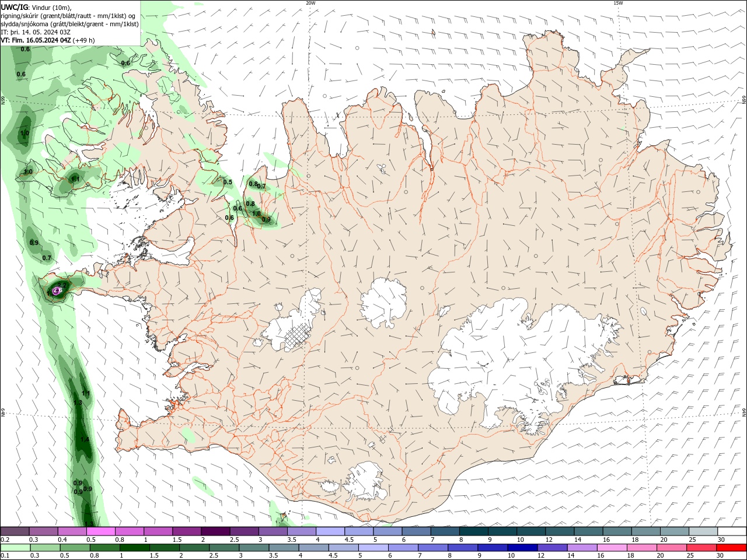Select the darkest green 1 swatch in the lower legend row
This screenshot has height=560, width=747.
[x=135, y=548]
